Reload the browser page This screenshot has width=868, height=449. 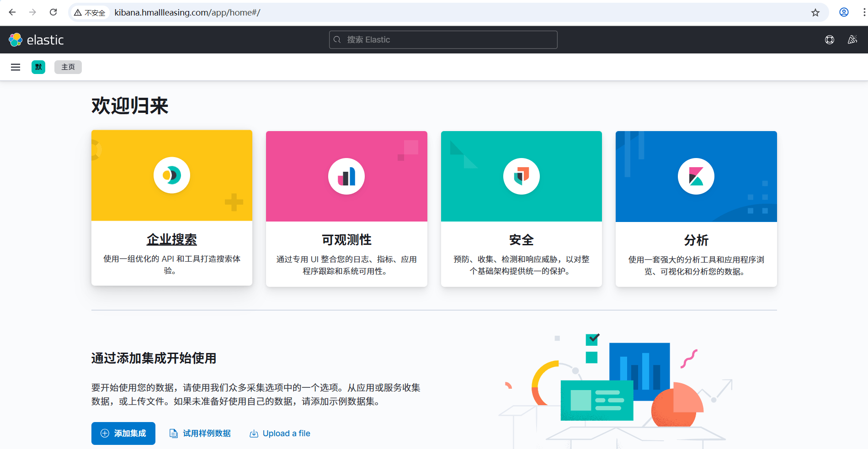coord(53,12)
